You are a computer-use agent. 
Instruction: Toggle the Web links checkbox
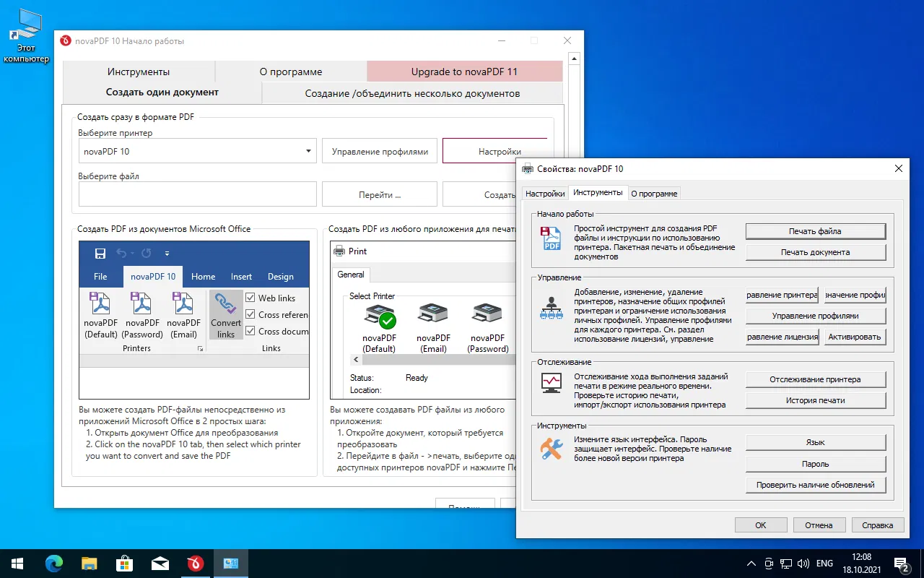click(x=250, y=298)
